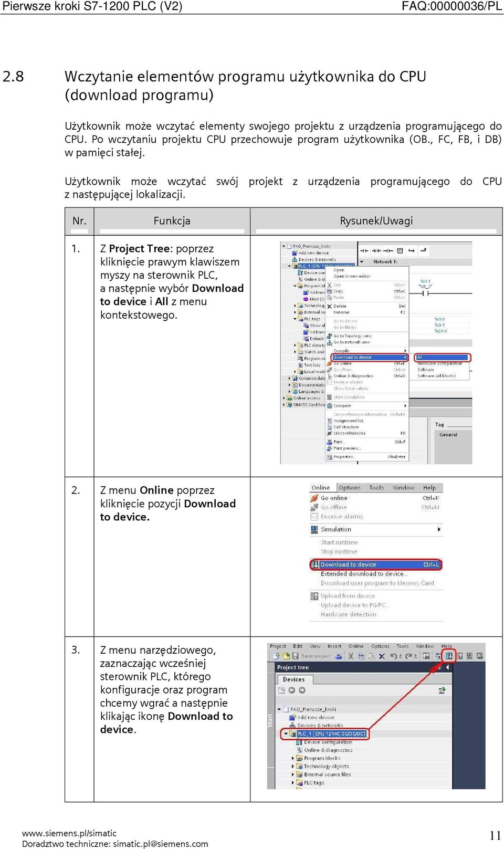Click the Delete X icon in main toolbar

click(x=382, y=656)
